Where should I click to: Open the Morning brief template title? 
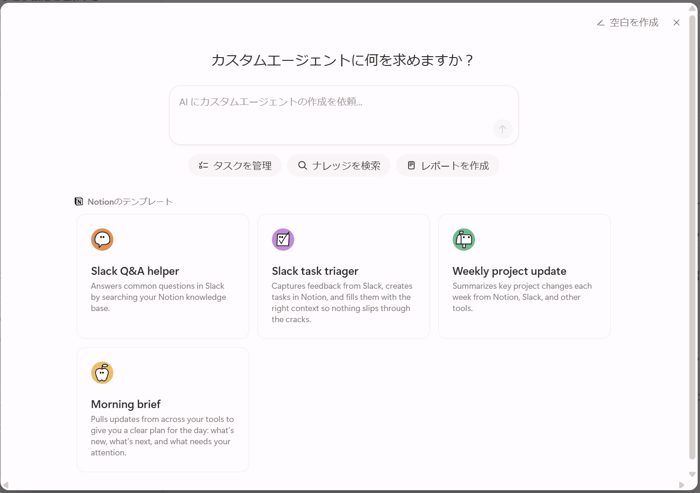[x=125, y=404]
